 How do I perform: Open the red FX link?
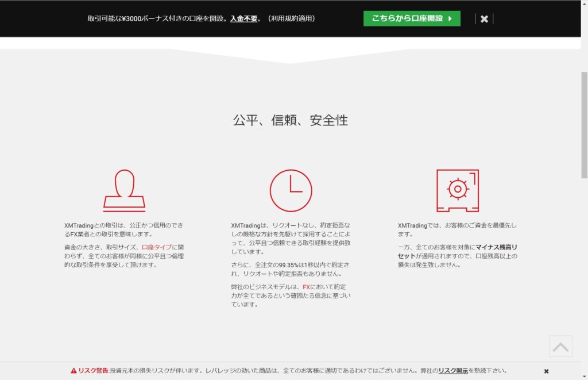pos(307,287)
